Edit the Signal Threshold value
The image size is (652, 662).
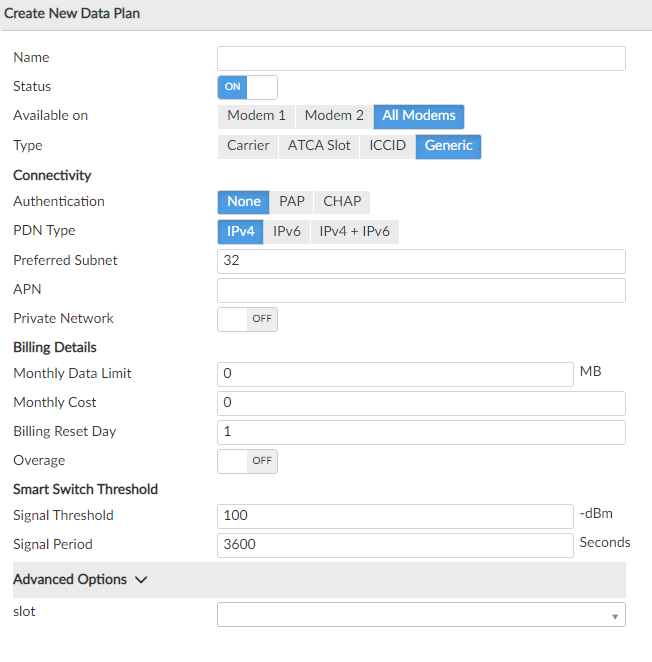395,516
